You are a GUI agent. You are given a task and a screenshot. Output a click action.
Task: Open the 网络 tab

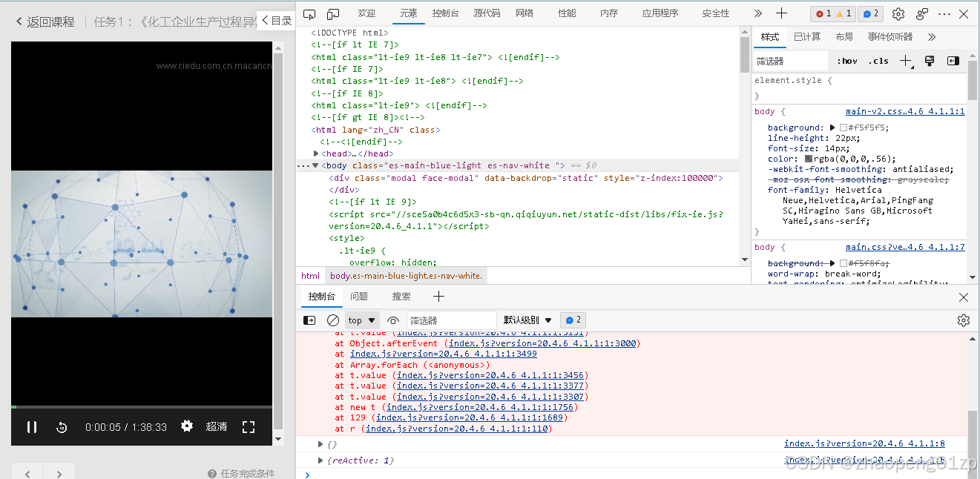tap(524, 13)
